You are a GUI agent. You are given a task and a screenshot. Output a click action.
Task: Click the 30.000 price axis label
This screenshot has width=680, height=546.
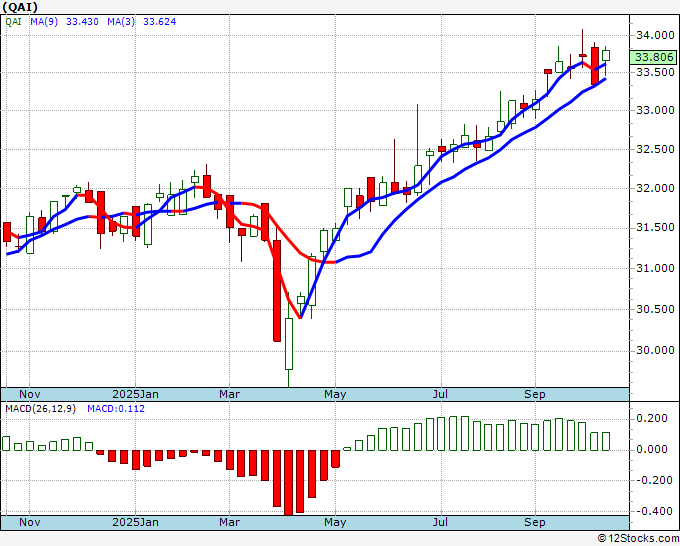tap(655, 350)
